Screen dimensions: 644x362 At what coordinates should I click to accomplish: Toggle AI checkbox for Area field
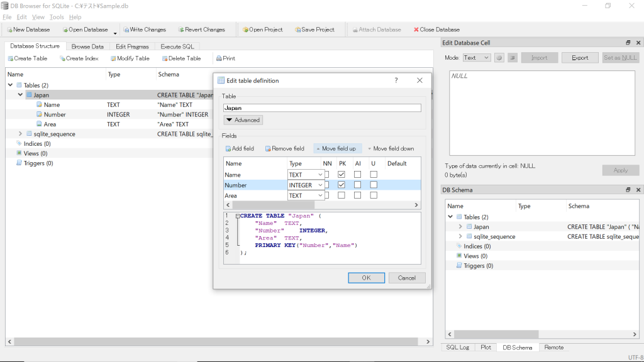tap(357, 195)
